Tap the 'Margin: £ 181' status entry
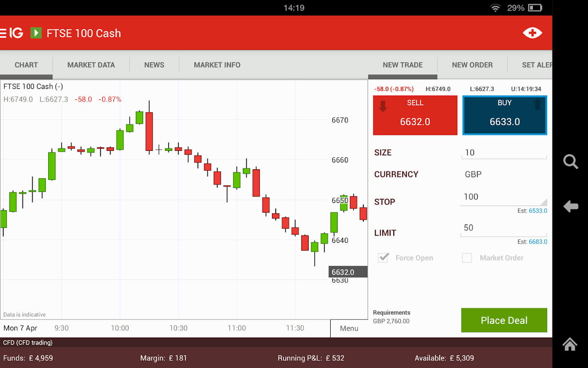The height and width of the screenshot is (368, 588). 163,358
